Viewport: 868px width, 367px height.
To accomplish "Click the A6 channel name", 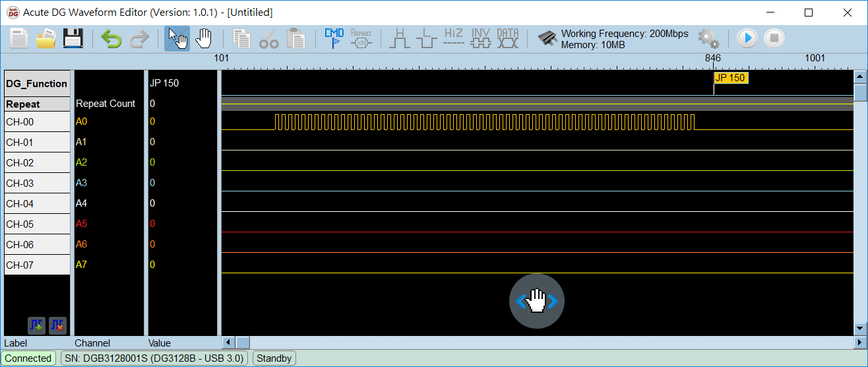I will point(81,244).
